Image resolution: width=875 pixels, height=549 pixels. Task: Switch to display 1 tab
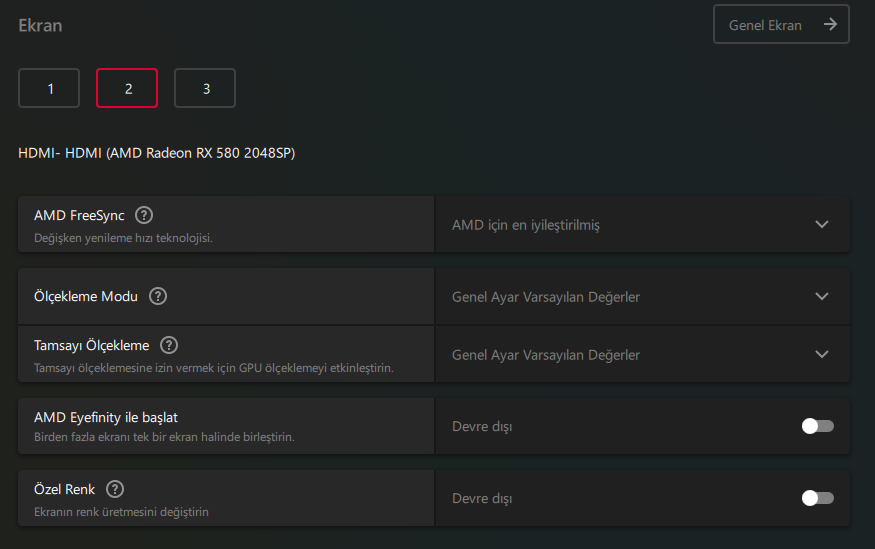tap(50, 88)
